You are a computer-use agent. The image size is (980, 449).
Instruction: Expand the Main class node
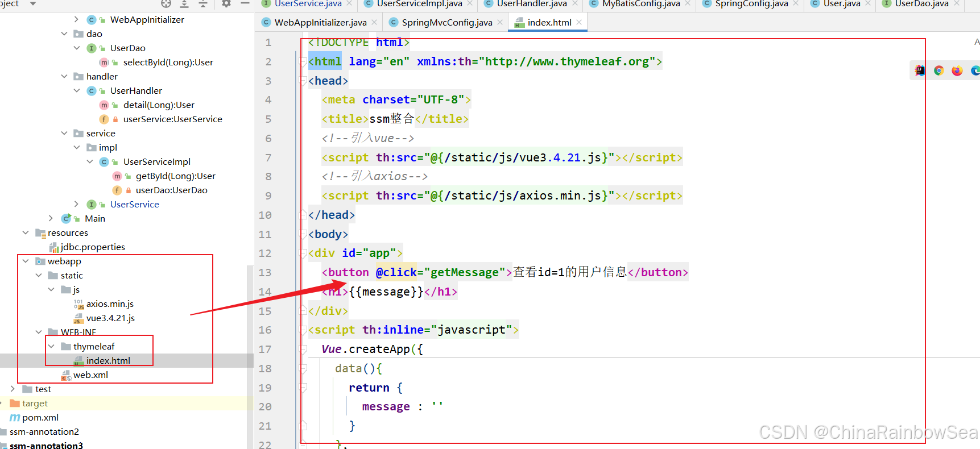[51, 218]
